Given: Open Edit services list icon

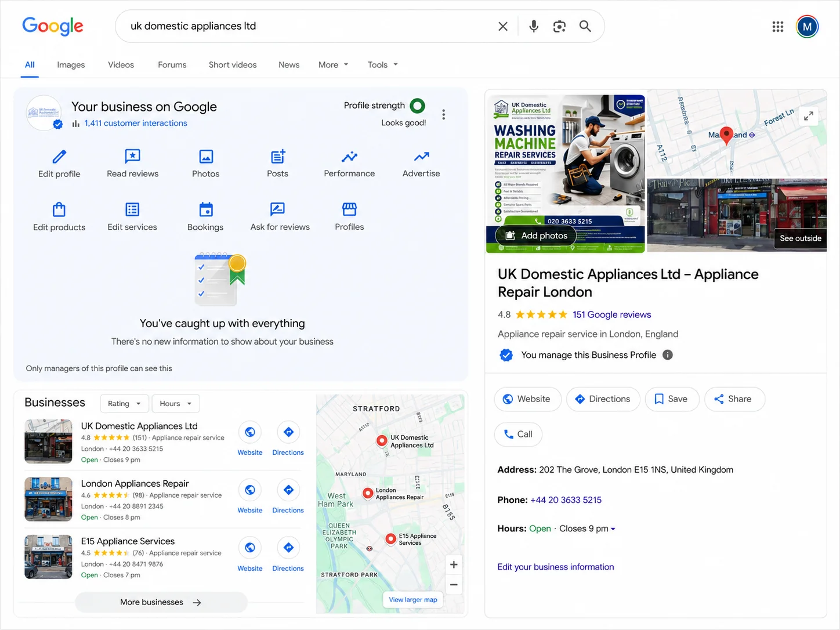Looking at the screenshot, I should (x=132, y=209).
